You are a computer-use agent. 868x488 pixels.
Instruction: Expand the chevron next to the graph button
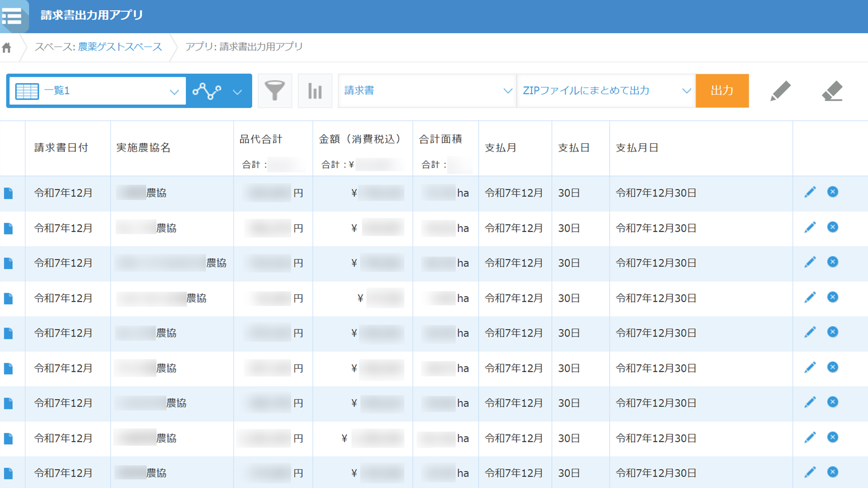[238, 92]
